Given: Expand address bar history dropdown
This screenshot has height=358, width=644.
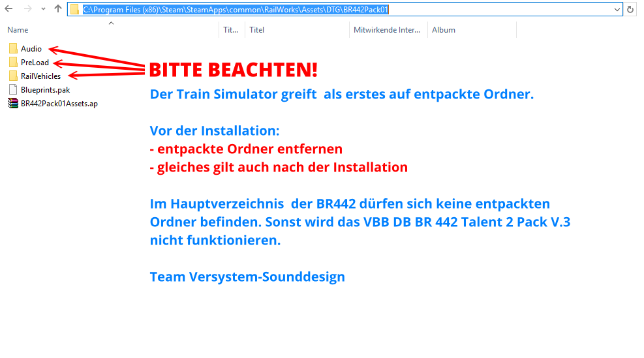Looking at the screenshot, I should pyautogui.click(x=617, y=9).
